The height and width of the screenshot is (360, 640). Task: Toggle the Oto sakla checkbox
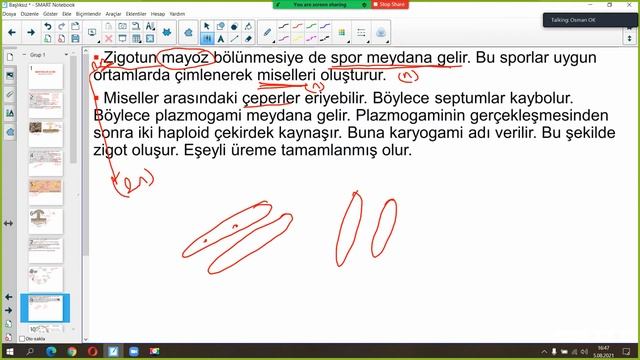click(x=22, y=339)
